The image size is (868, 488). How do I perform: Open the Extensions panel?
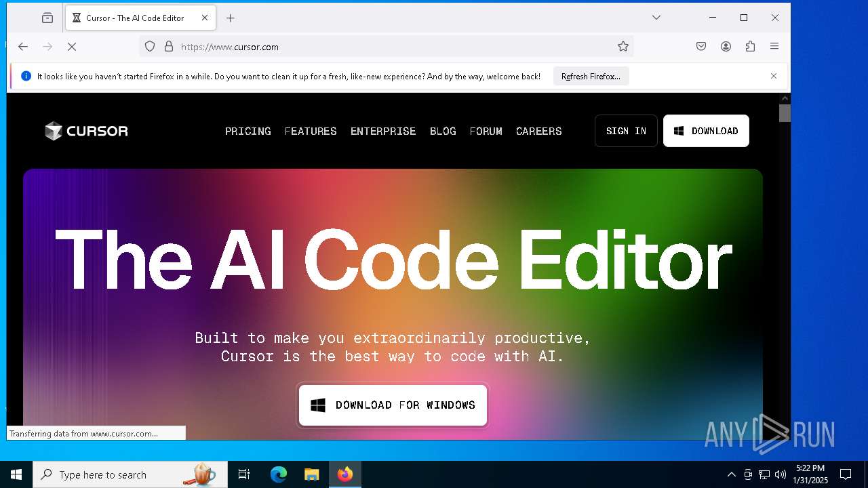pos(750,47)
